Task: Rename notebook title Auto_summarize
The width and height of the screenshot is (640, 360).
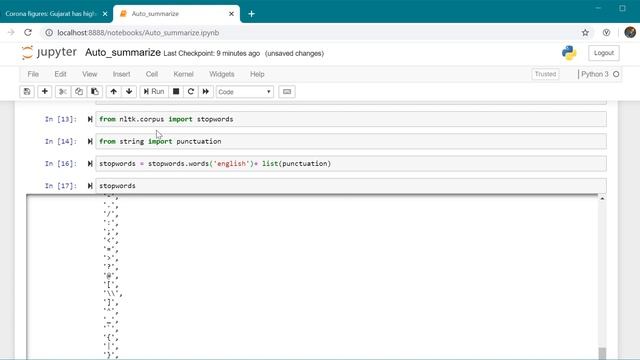Action: pos(123,53)
